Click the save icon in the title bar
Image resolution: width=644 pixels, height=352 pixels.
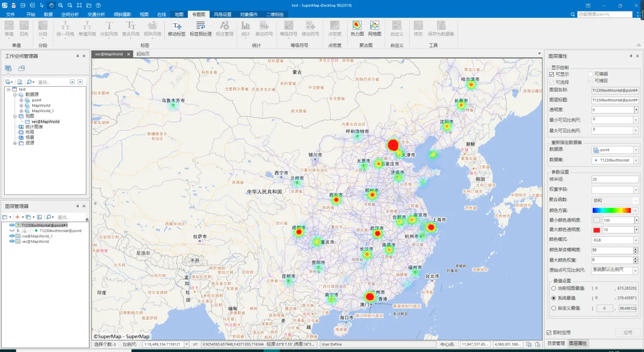tap(13, 6)
